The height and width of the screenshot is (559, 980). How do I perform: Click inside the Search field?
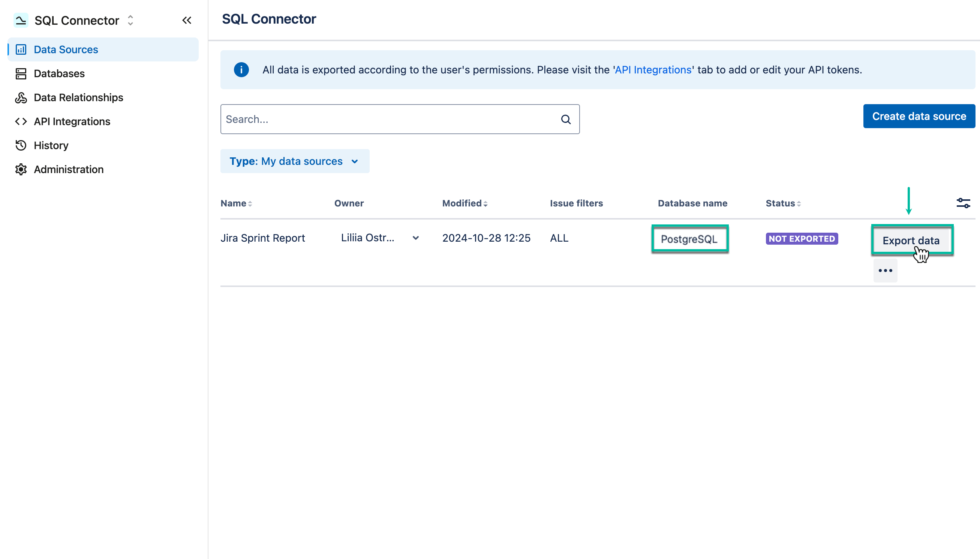click(x=384, y=119)
